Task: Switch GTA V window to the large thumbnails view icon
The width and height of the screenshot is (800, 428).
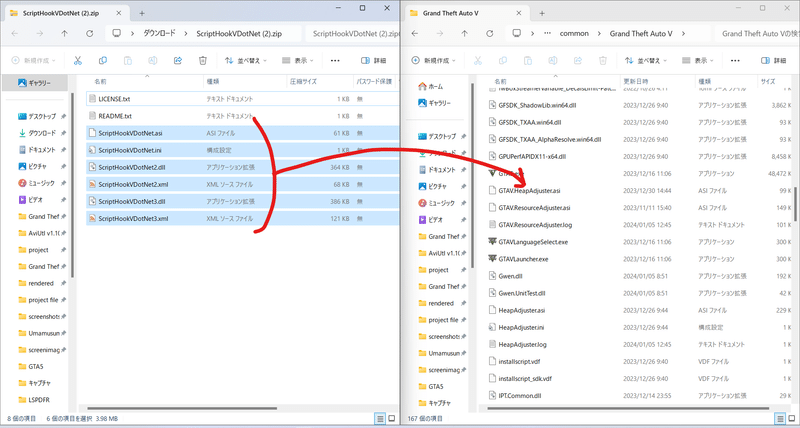Action: tap(792, 419)
